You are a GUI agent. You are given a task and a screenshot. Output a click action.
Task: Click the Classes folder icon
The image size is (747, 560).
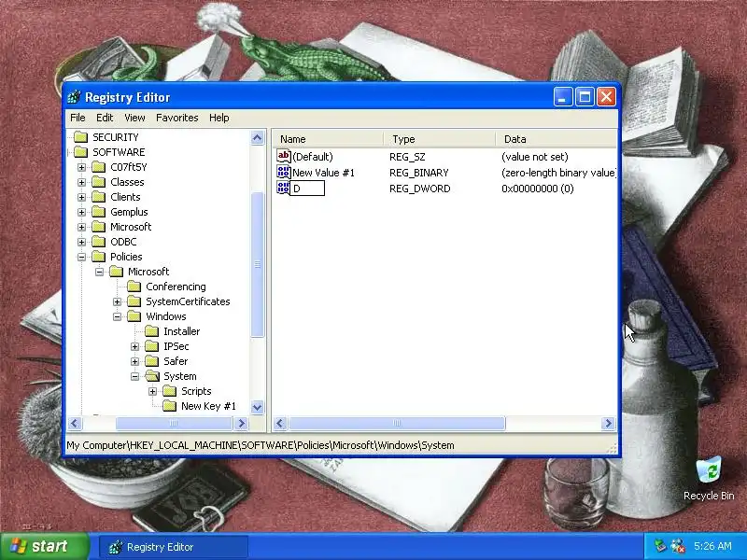[99, 182]
